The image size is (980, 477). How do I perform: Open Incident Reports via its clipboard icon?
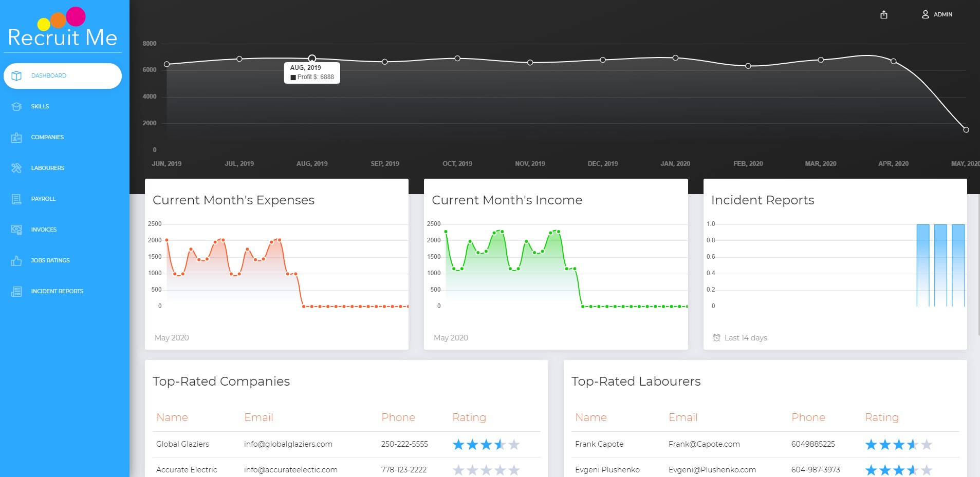(16, 291)
